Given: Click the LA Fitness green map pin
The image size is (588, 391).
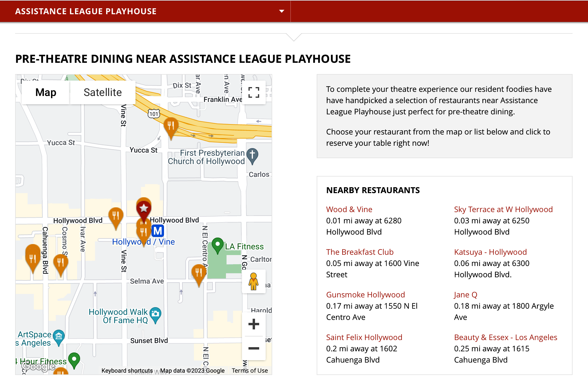Looking at the screenshot, I should [218, 245].
